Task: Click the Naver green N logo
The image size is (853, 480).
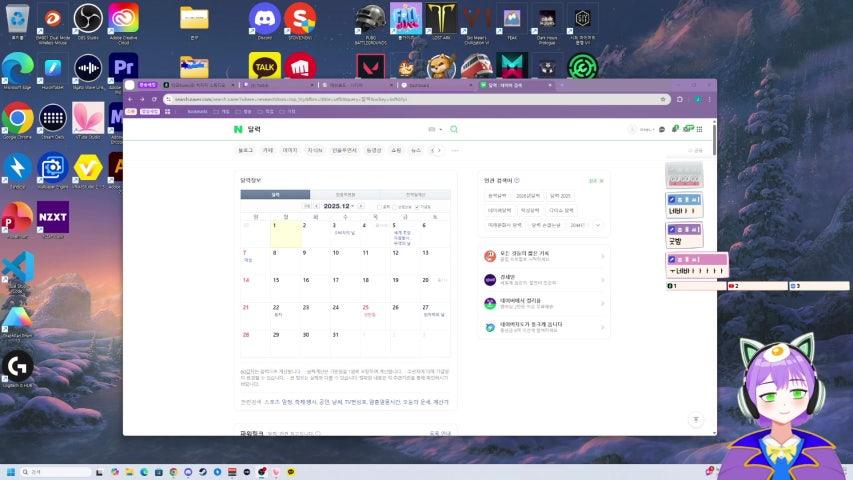Action: click(238, 129)
